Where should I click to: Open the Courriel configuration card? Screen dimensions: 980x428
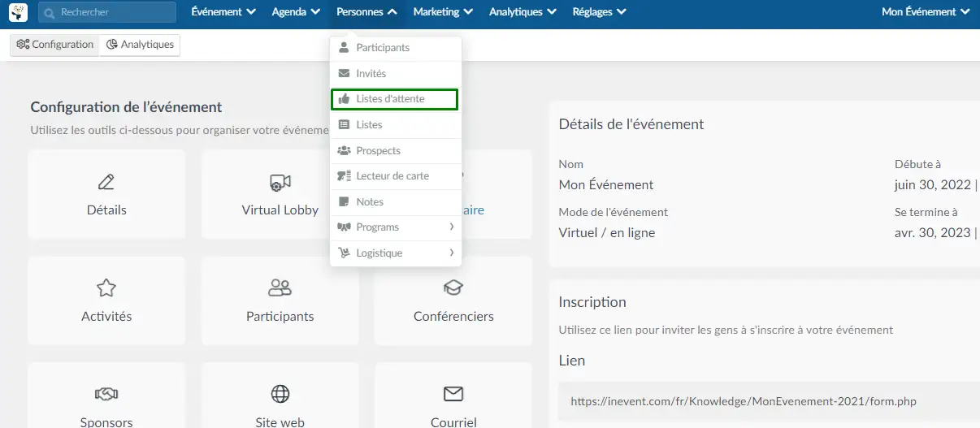[x=453, y=396]
